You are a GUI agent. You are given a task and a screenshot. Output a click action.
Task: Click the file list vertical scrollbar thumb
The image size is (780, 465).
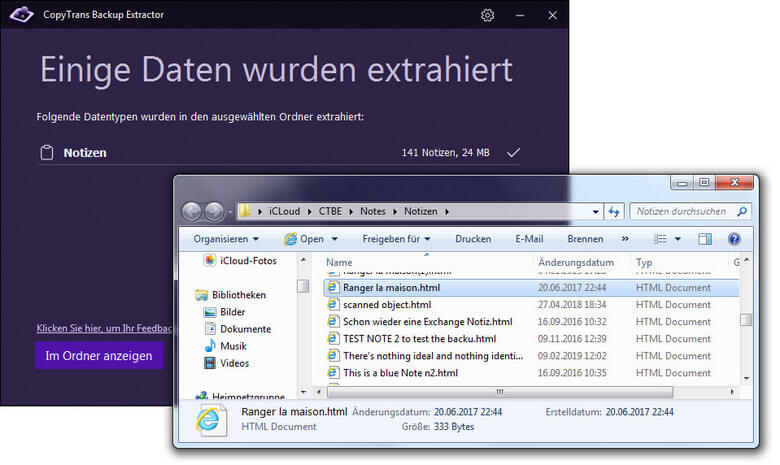point(746,320)
